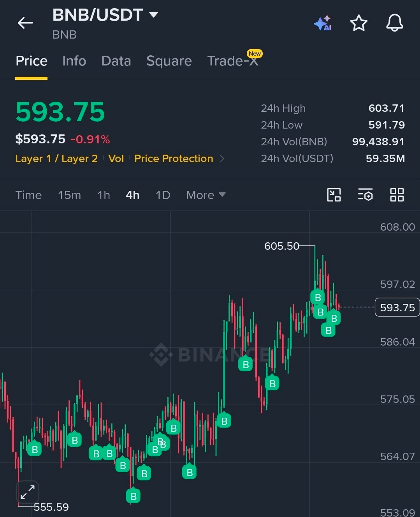Switch to the Info tab
The image size is (420, 517).
pyautogui.click(x=74, y=61)
